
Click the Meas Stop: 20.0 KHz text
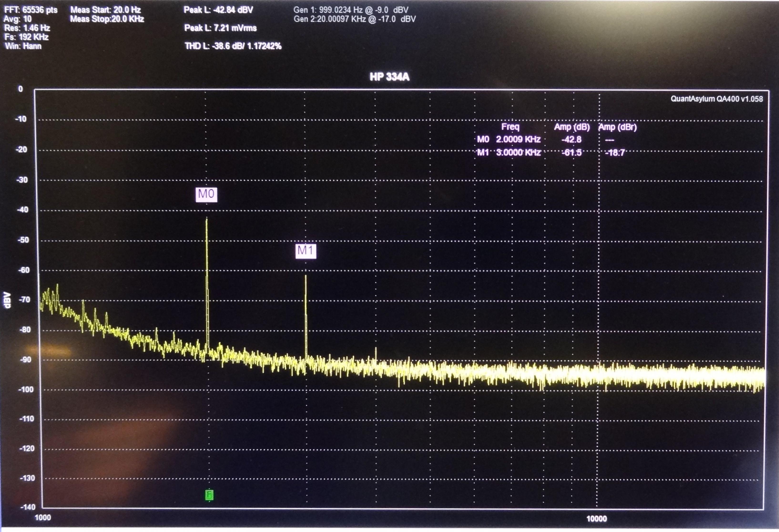tap(107, 19)
